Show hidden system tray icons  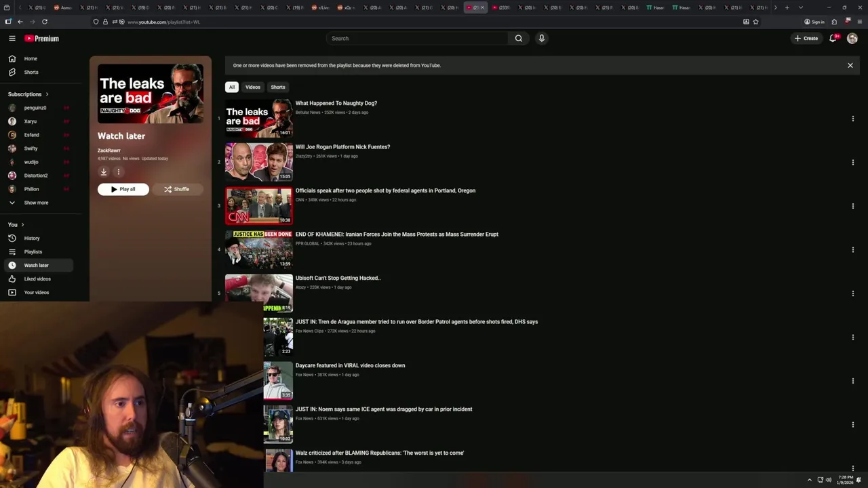(809, 480)
